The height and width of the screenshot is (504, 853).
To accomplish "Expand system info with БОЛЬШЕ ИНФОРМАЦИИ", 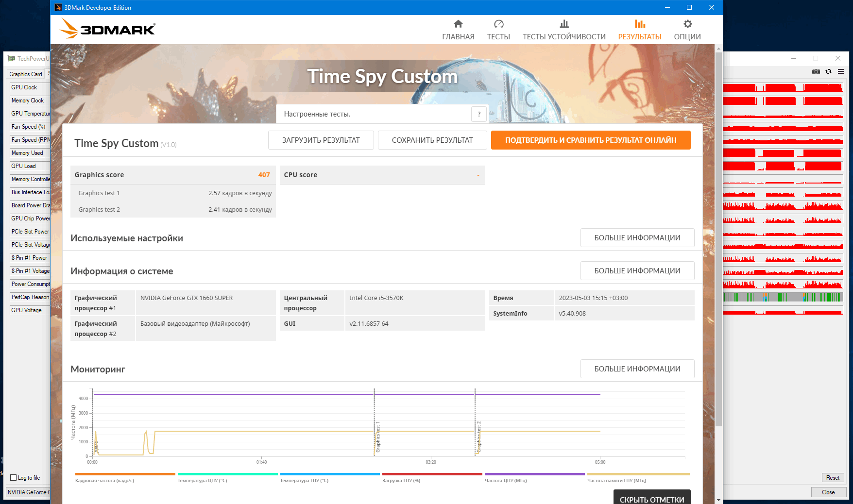I will [637, 270].
